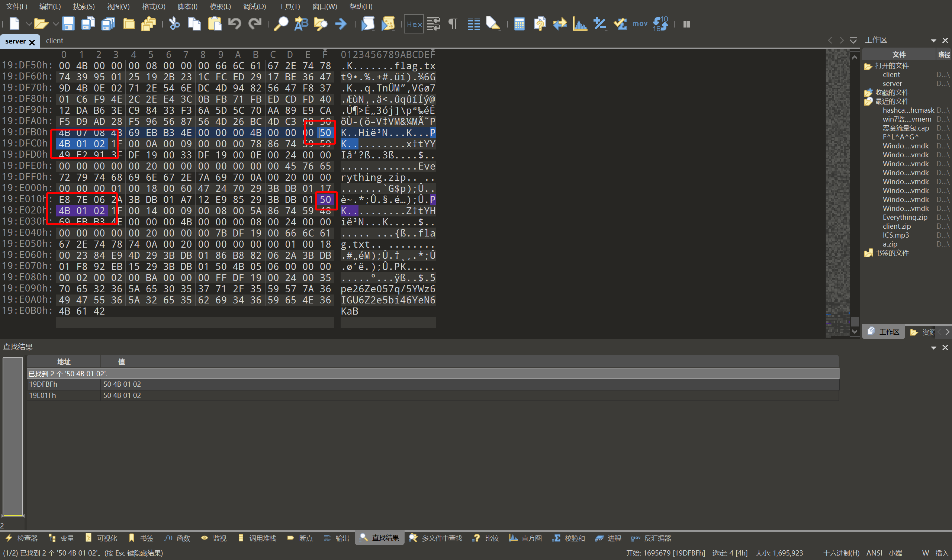Image resolution: width=952 pixels, height=560 pixels.
Task: Copy selection using the copy icon
Action: [194, 24]
